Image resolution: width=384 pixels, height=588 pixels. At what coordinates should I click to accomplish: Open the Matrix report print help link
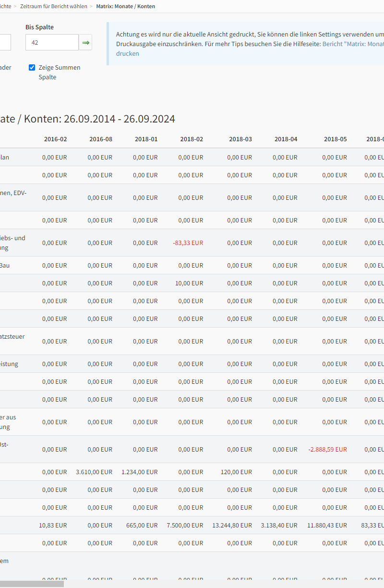(x=353, y=44)
